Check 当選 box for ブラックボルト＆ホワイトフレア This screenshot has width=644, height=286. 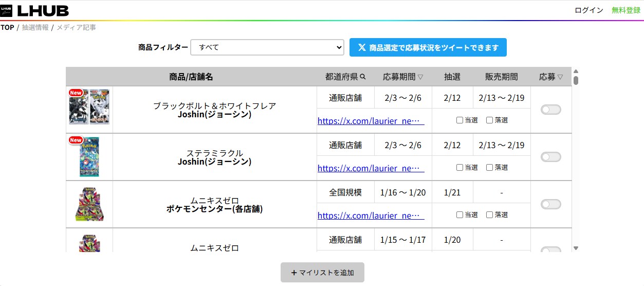click(x=459, y=120)
